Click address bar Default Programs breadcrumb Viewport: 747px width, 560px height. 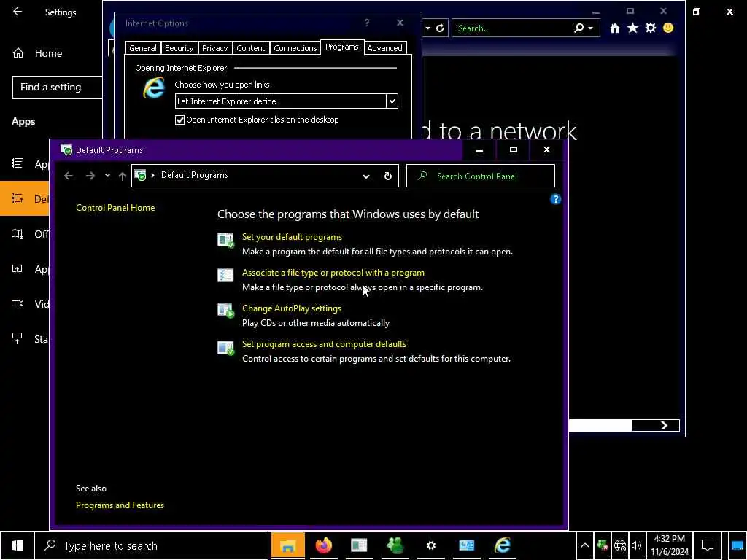click(194, 175)
